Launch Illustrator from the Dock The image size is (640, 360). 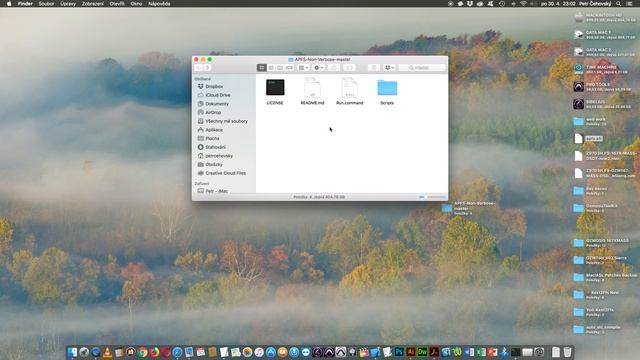tap(411, 352)
